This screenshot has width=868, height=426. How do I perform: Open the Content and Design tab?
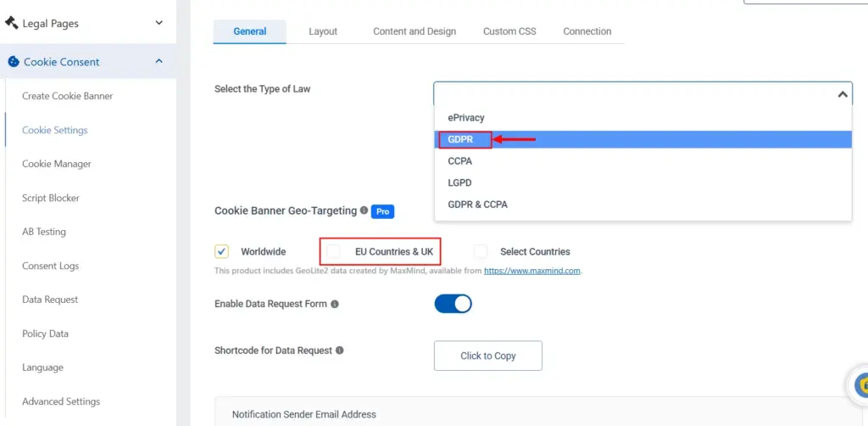pos(415,31)
